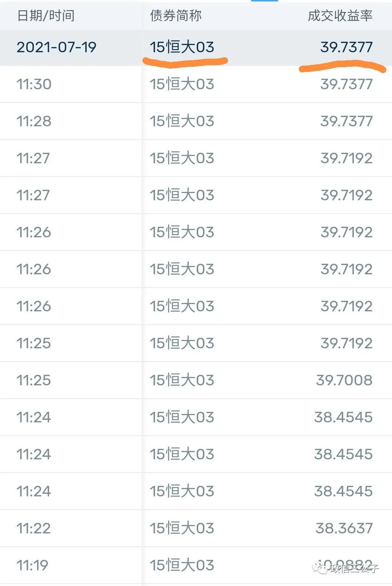
Task: Open 15恒大03 in the 11:28 row
Action: tap(182, 121)
